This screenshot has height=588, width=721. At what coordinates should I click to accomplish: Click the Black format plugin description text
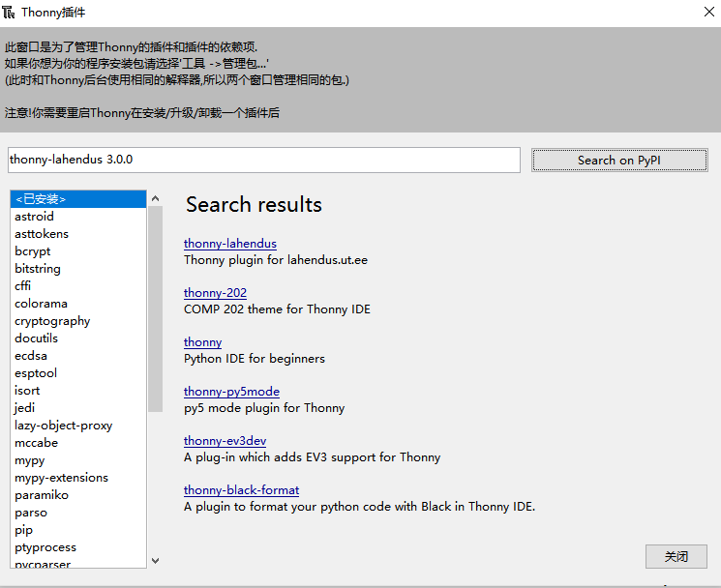point(360,507)
